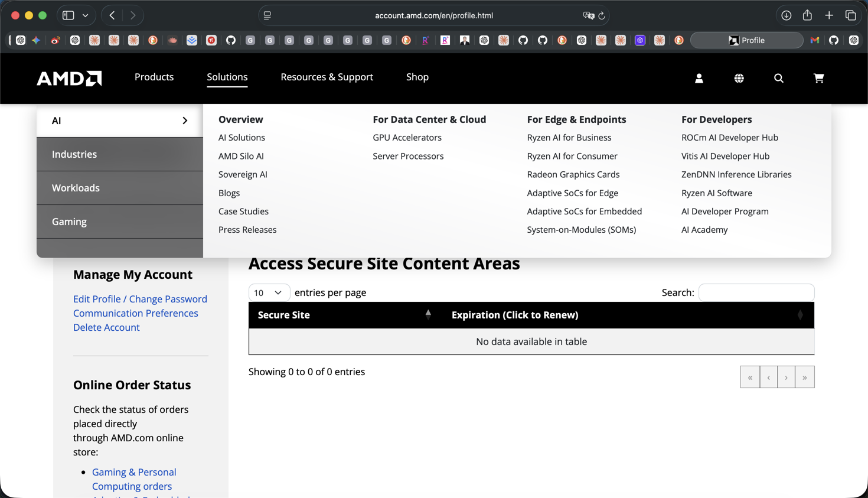Image resolution: width=868 pixels, height=498 pixels.
Task: Toggle the browser sidebar icon
Action: click(x=68, y=15)
